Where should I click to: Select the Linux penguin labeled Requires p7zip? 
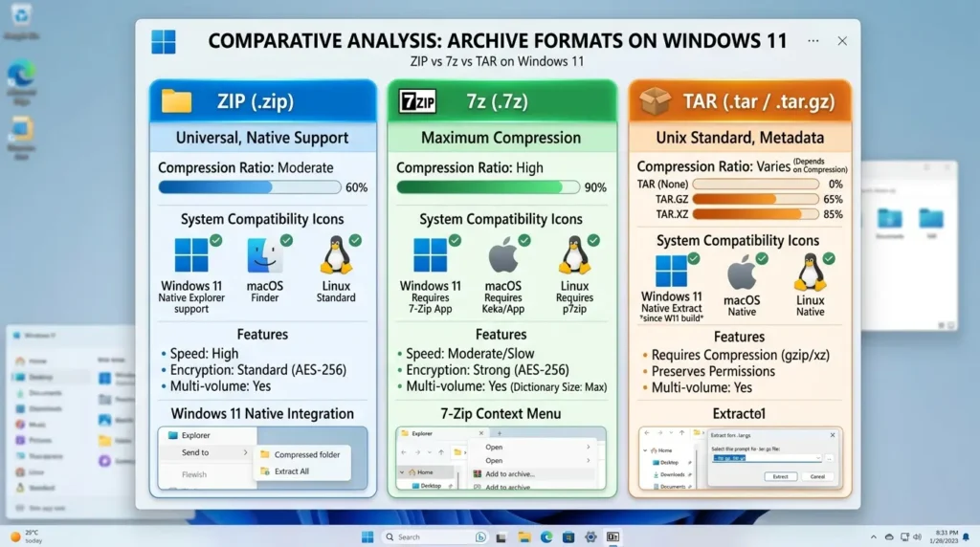[574, 254]
